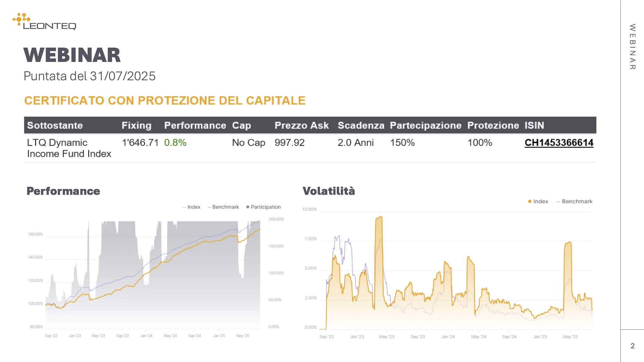Viewport: 644px width, 362px height.
Task: Click the Jan '24 label on Performance chart
Action: [146, 336]
